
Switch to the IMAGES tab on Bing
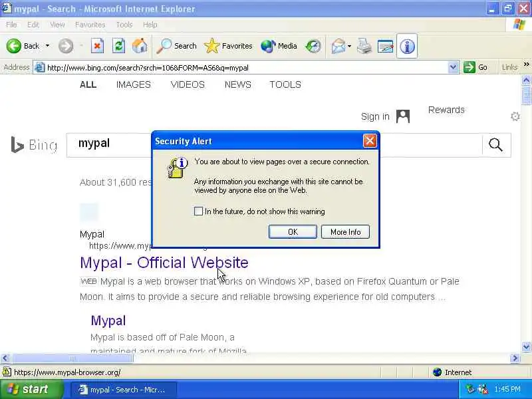click(134, 84)
